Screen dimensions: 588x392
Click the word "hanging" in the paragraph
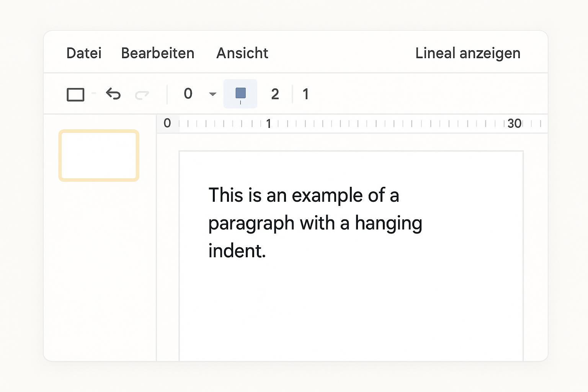point(388,224)
